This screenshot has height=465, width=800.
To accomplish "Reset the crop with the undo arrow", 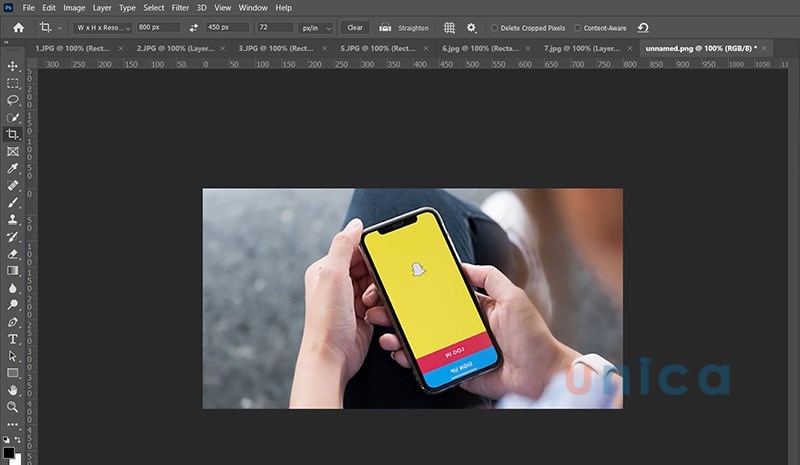I will [x=643, y=28].
